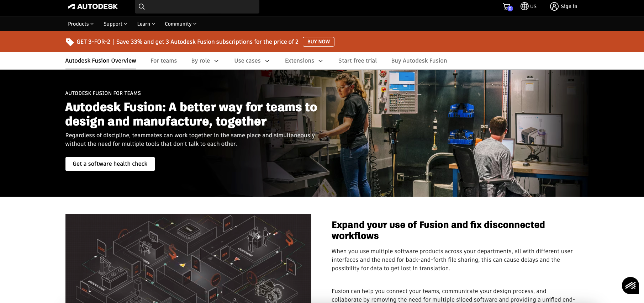Click the search magnifier icon

coord(142,6)
